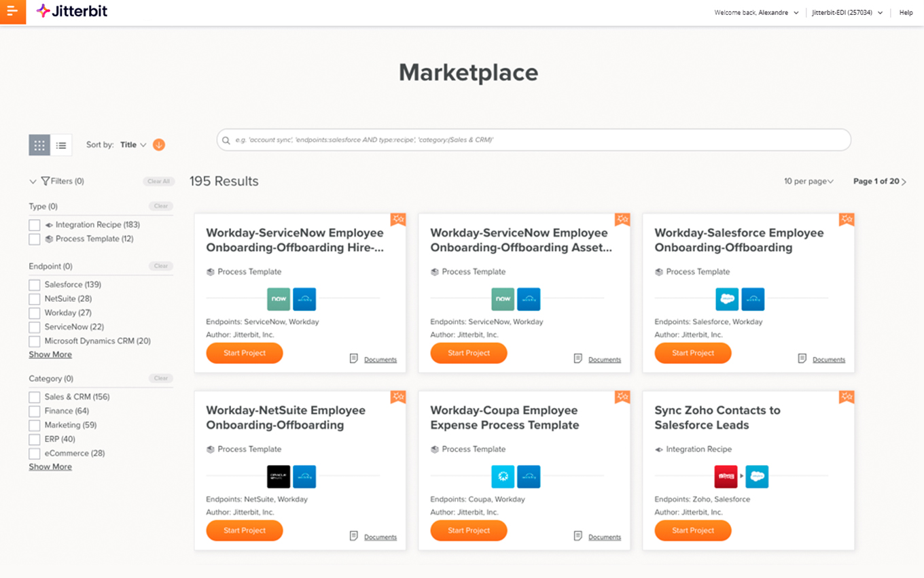The image size is (924, 578).
Task: Start Project for Sync Zoho Contacts recipe
Action: pos(693,530)
